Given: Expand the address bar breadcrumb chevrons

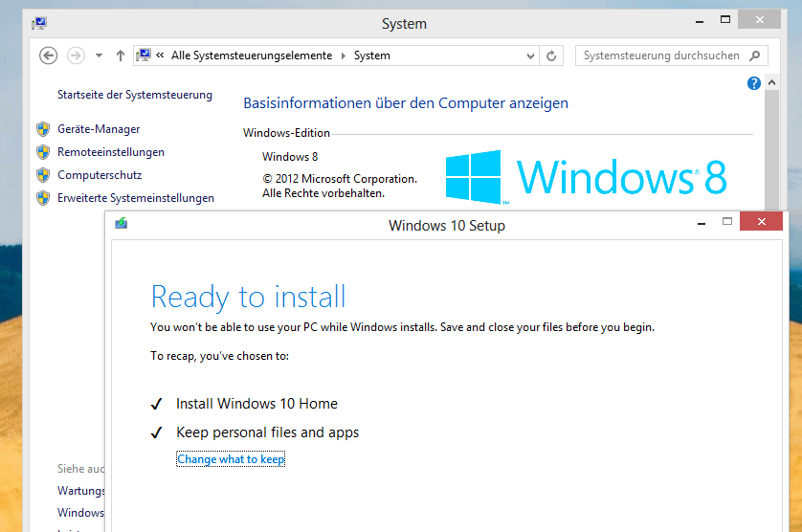Looking at the screenshot, I should [160, 55].
